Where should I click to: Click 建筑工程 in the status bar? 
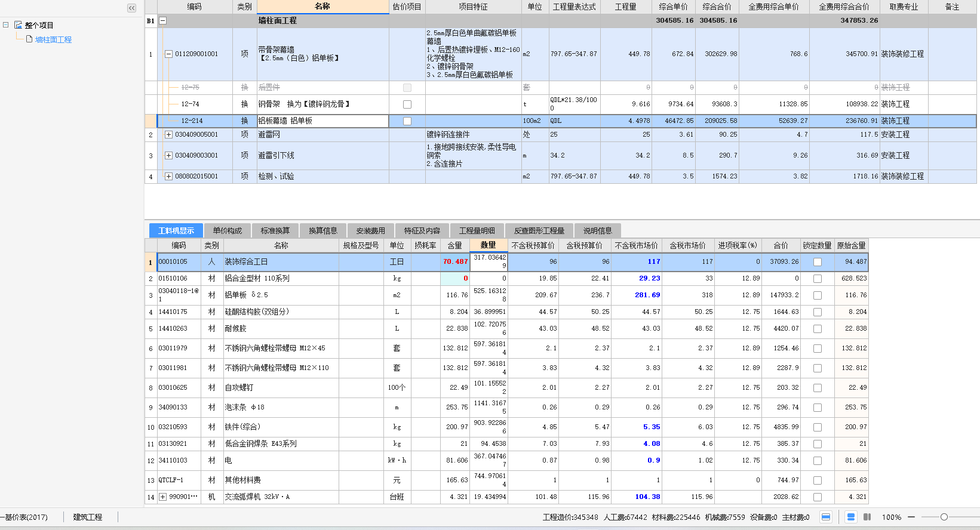click(88, 517)
